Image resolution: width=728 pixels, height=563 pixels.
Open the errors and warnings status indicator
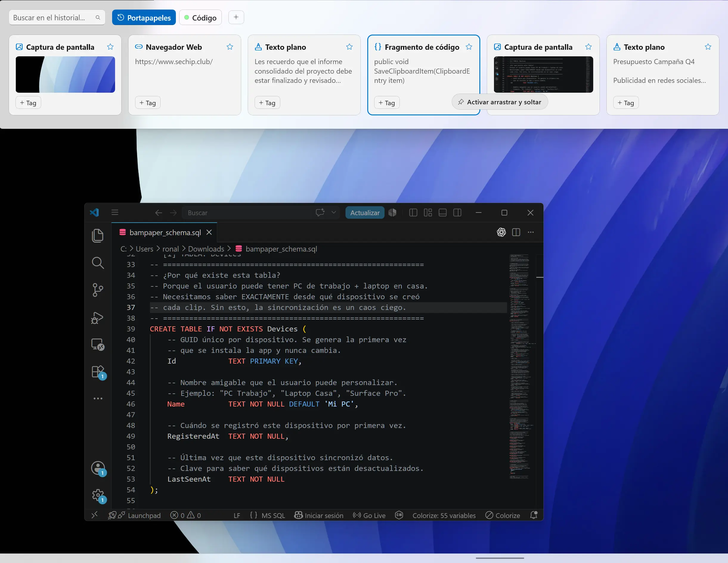(x=185, y=515)
